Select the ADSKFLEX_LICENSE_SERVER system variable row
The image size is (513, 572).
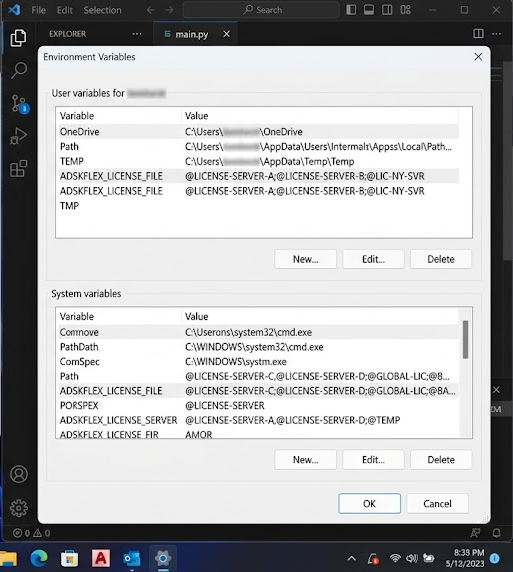[x=258, y=420]
